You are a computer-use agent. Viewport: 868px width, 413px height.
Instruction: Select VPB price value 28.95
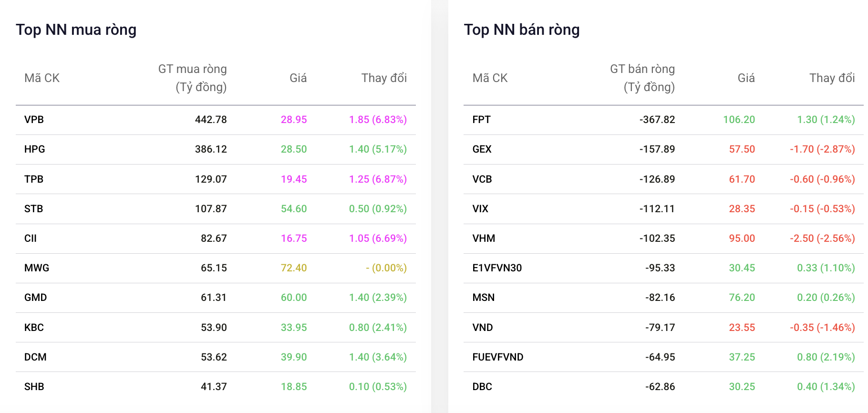point(294,120)
